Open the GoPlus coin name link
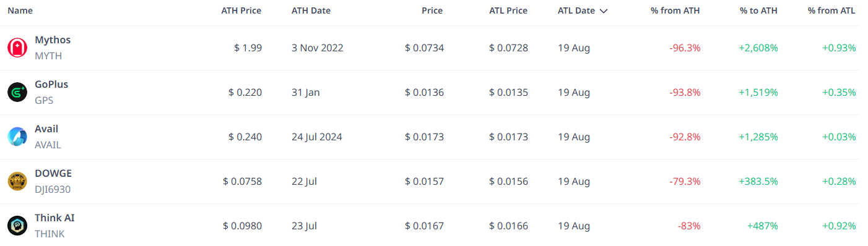 (51, 84)
